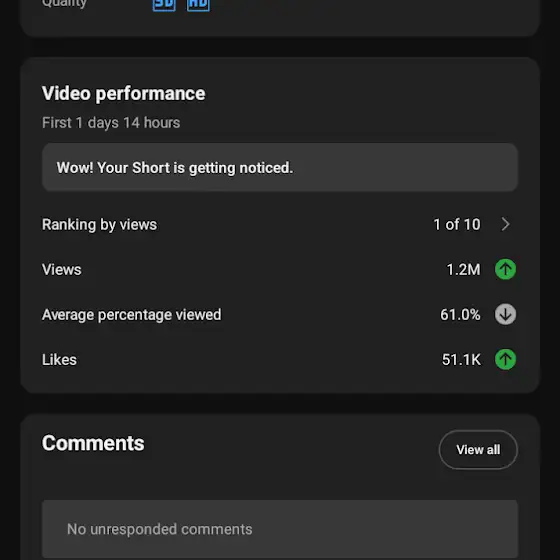Click the Likes row label
Image resolution: width=560 pixels, height=560 pixels.
point(59,360)
